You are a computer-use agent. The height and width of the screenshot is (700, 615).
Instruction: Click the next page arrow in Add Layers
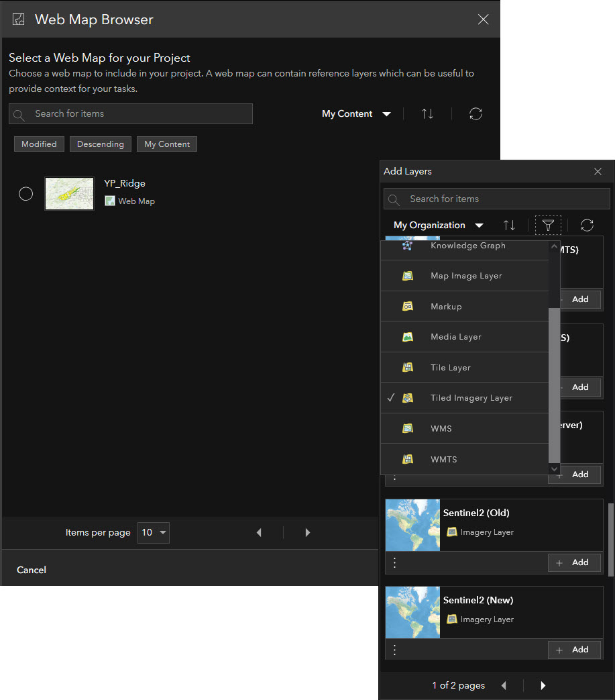(542, 685)
